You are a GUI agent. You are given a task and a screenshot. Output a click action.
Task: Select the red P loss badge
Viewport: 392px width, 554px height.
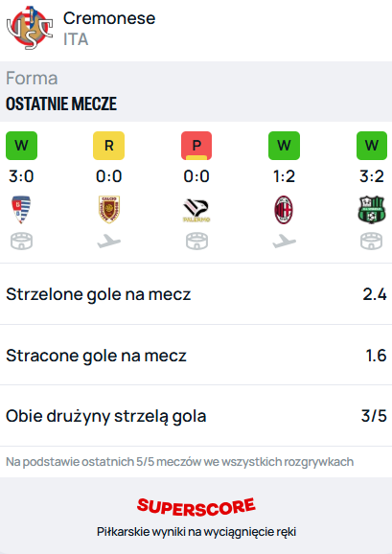[x=196, y=146]
